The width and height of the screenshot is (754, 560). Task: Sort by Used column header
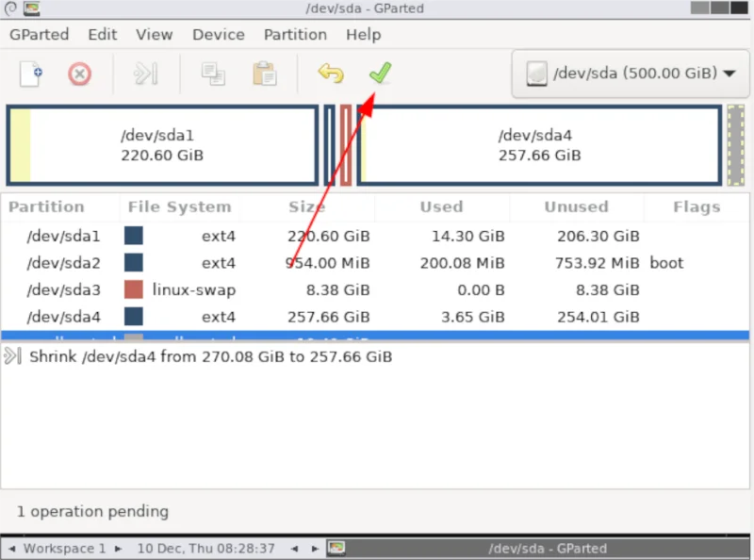click(441, 206)
